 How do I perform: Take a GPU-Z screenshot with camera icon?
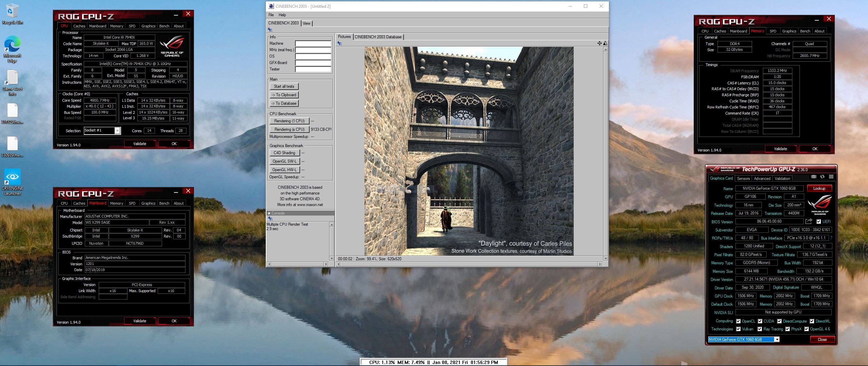[813, 177]
